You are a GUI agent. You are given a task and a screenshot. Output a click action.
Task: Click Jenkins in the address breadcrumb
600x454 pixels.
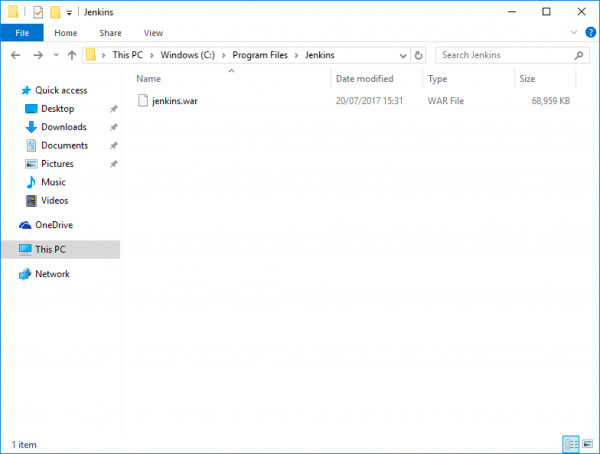[320, 55]
